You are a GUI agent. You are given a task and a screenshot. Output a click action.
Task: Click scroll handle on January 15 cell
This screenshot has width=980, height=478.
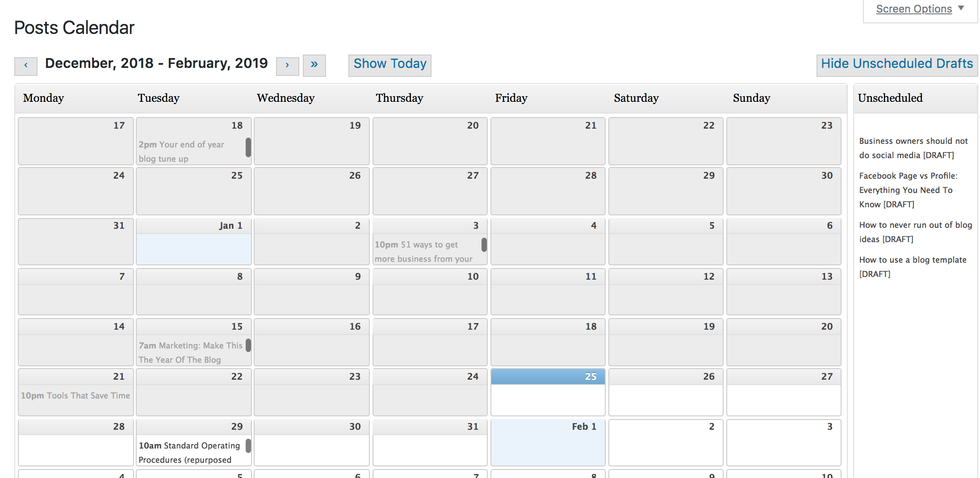point(248,345)
